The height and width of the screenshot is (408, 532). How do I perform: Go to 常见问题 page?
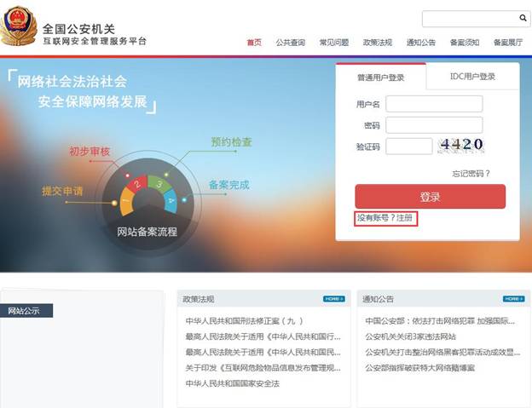click(333, 43)
